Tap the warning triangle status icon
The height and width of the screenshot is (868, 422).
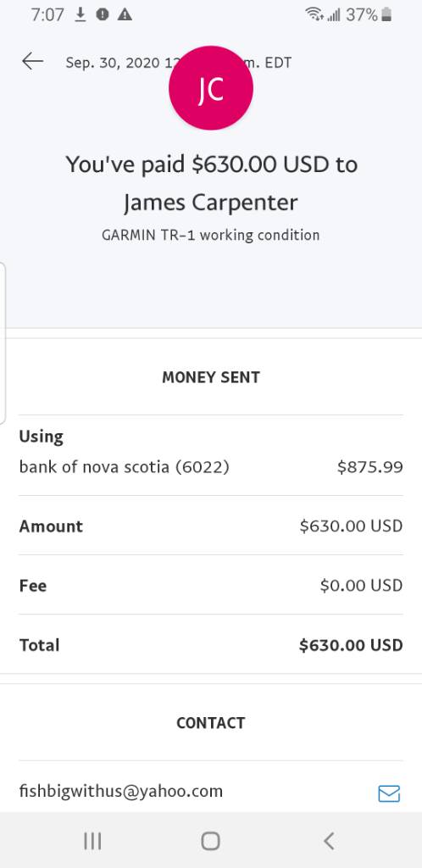pos(125,15)
